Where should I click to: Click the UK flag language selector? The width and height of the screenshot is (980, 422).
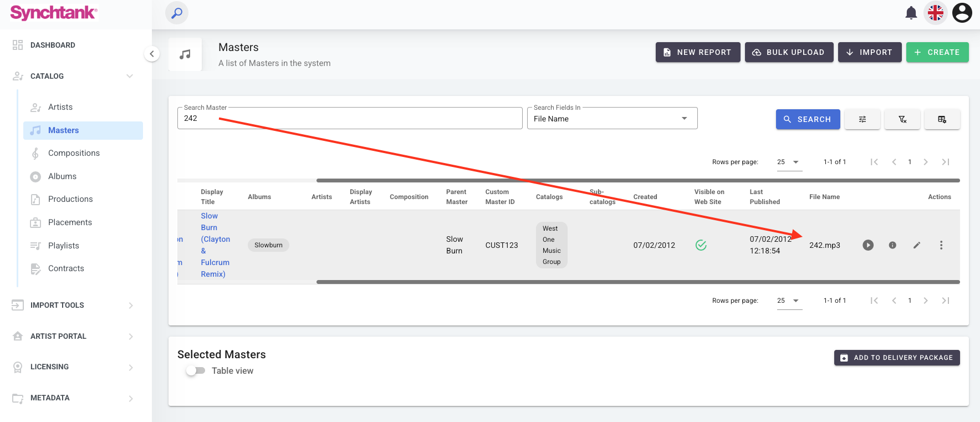pyautogui.click(x=936, y=13)
